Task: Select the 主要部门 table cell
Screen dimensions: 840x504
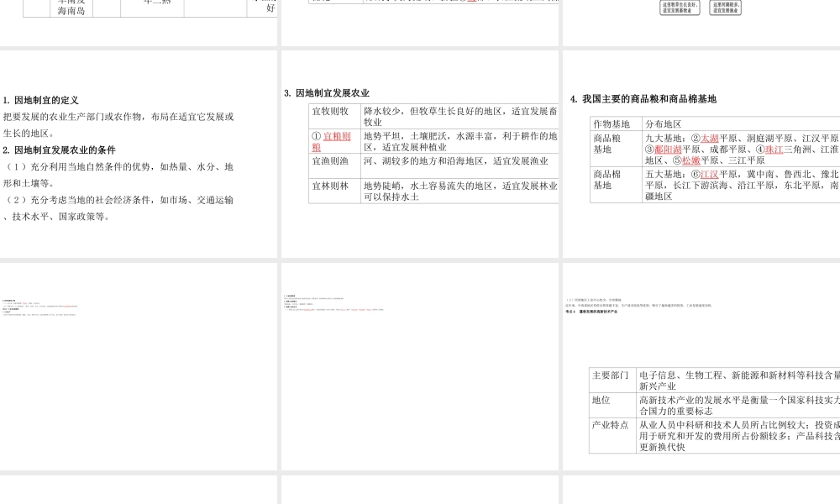Action: (612, 381)
